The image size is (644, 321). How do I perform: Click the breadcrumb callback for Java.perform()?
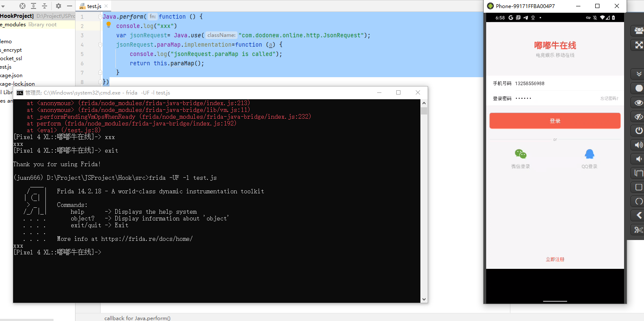pyautogui.click(x=137, y=318)
